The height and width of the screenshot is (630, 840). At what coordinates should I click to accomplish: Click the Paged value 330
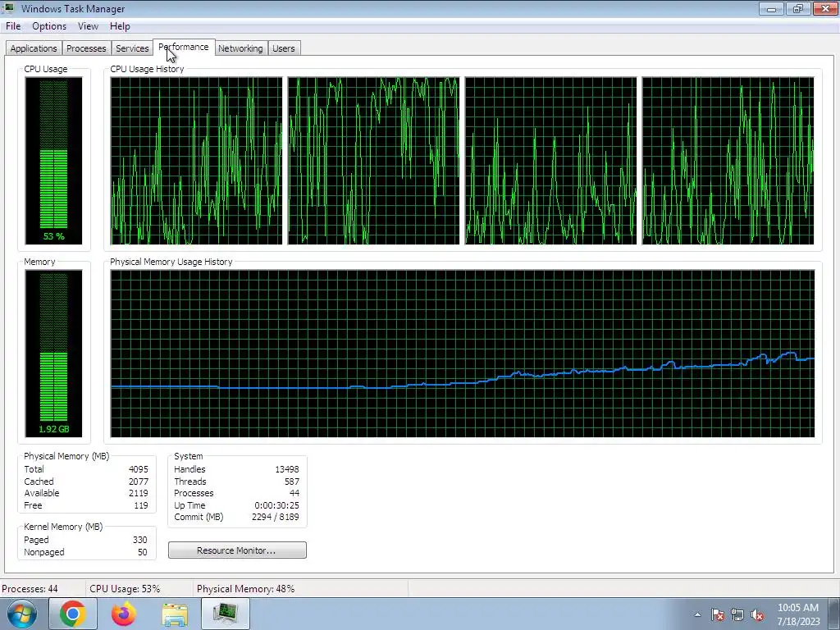[139, 540]
